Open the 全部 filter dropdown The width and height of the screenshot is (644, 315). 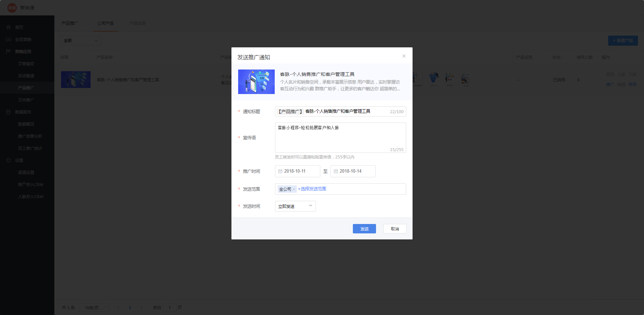(x=81, y=41)
